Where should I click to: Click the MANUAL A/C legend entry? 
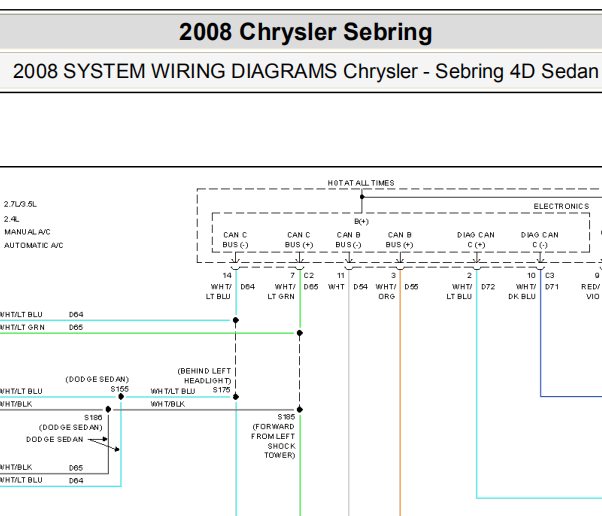27,232
